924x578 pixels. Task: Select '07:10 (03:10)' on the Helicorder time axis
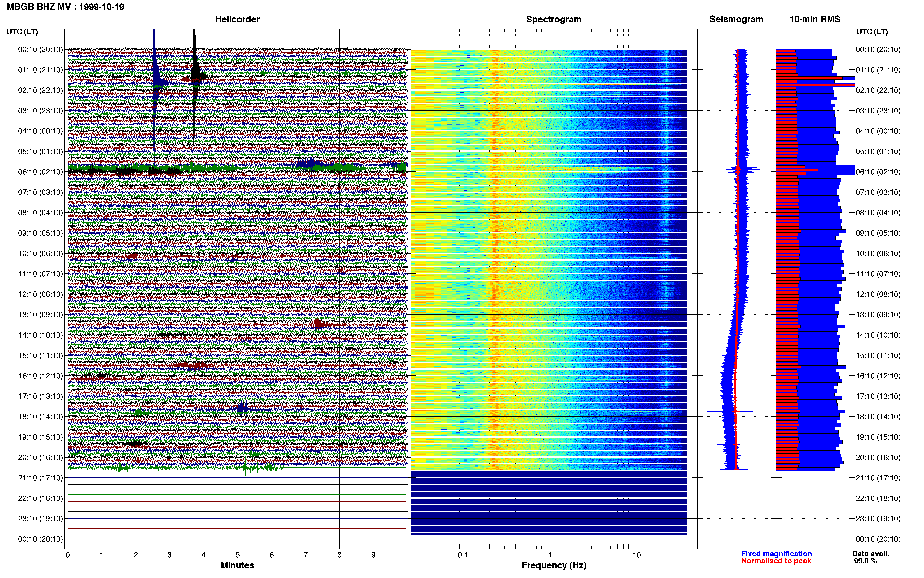(41, 192)
